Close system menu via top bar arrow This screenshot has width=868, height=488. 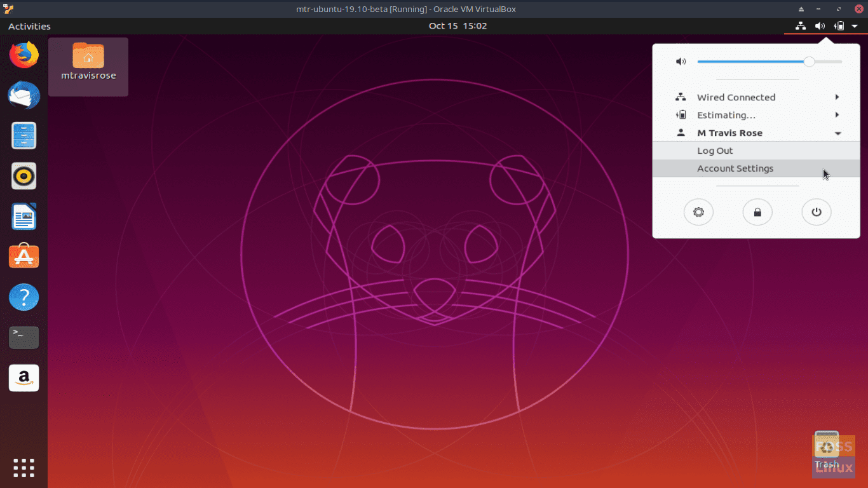[855, 26]
